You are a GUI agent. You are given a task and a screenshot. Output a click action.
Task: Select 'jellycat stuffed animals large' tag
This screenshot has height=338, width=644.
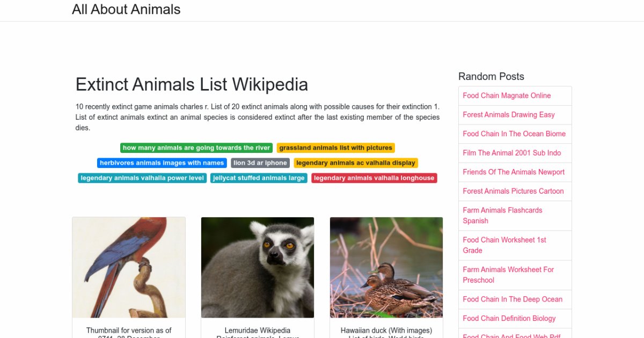[259, 178]
